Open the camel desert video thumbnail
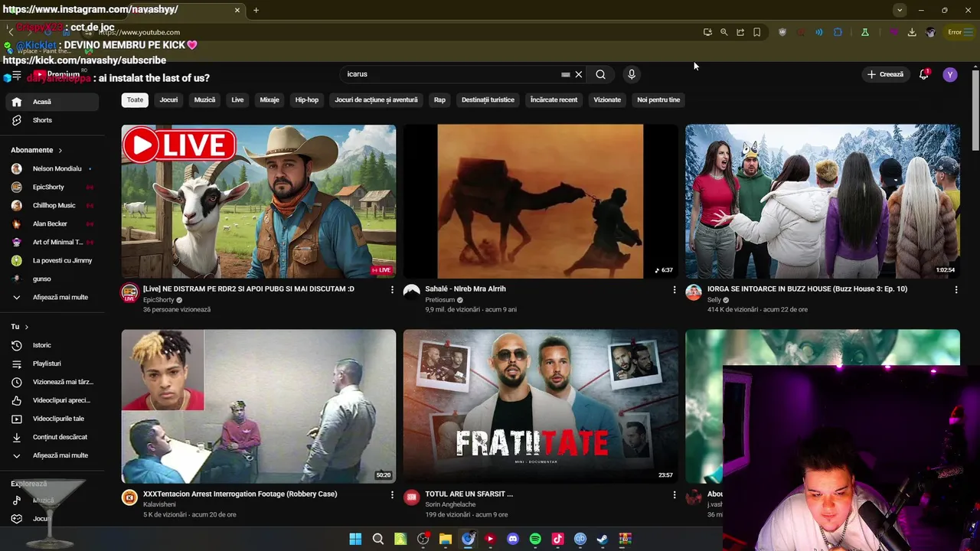The image size is (980, 551). [541, 201]
